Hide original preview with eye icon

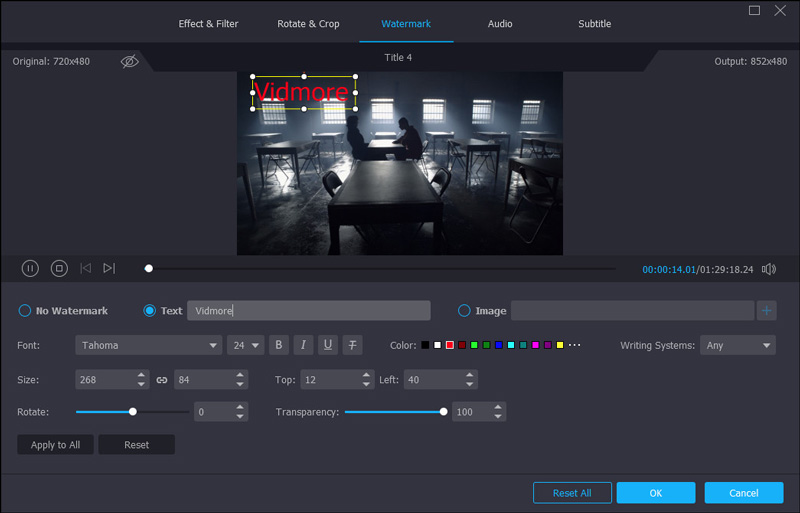click(130, 61)
